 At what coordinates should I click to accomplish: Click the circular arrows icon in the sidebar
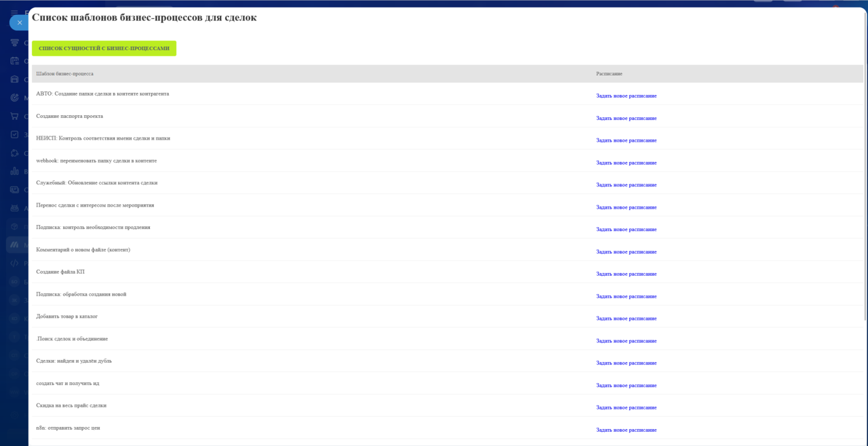[x=14, y=153]
